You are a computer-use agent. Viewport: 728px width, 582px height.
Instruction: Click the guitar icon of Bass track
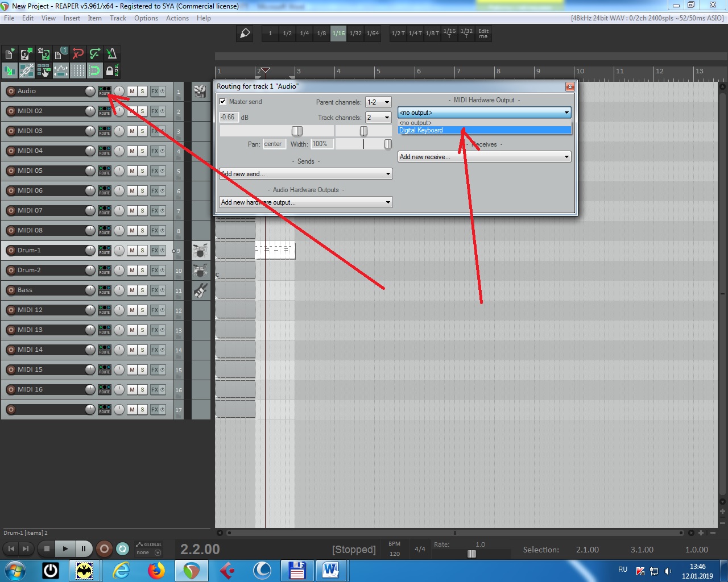click(x=200, y=290)
